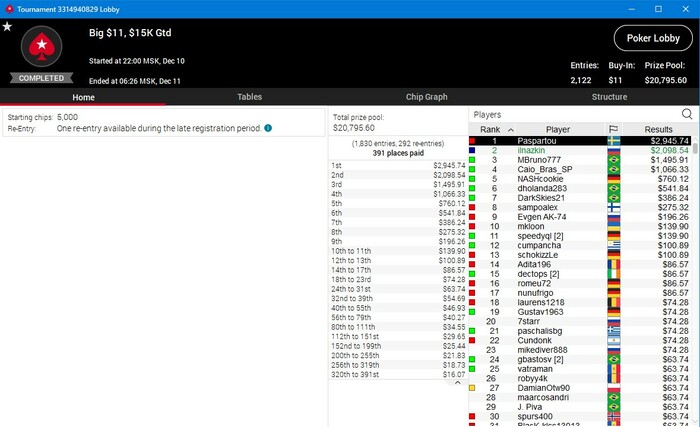Click the Argentina flag beside Cundonk
The height and width of the screenshot is (427, 700).
point(614,340)
